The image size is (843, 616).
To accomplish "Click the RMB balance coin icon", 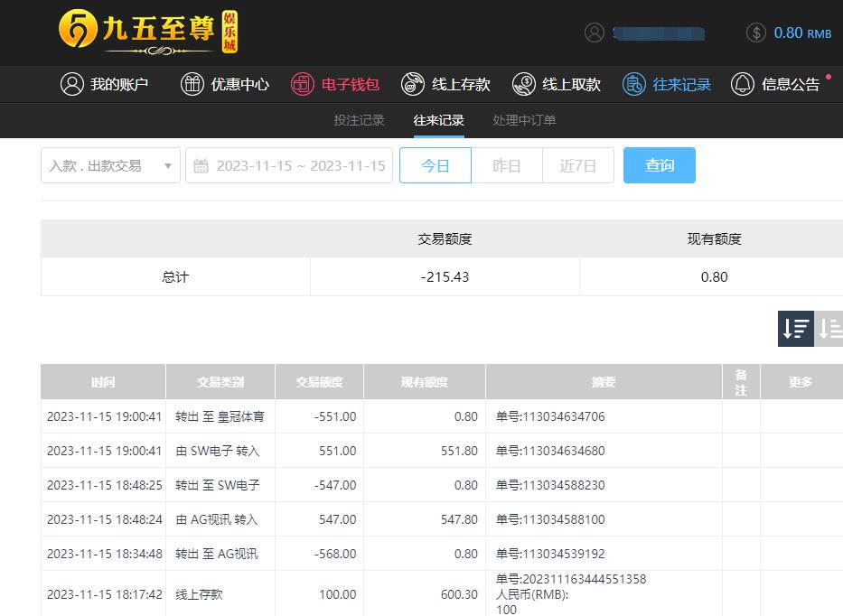I will pos(756,33).
